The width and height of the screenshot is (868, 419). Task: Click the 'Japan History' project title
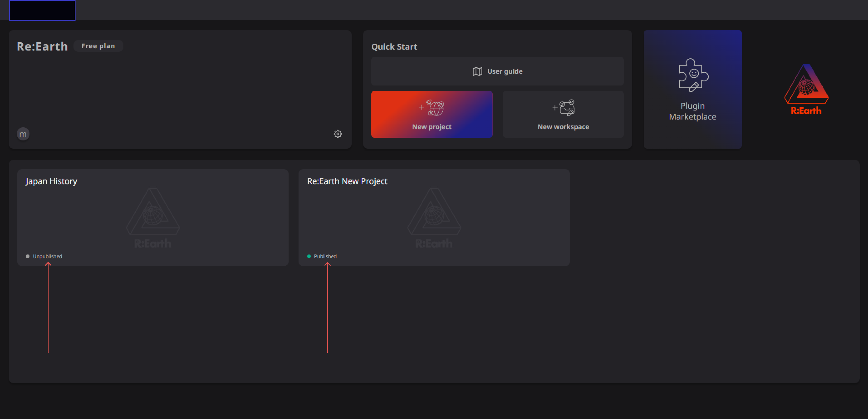coord(51,182)
